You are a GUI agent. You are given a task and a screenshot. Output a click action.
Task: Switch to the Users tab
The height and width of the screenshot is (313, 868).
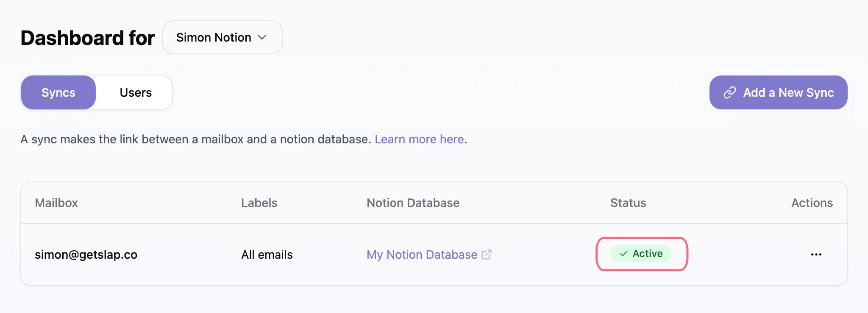136,92
